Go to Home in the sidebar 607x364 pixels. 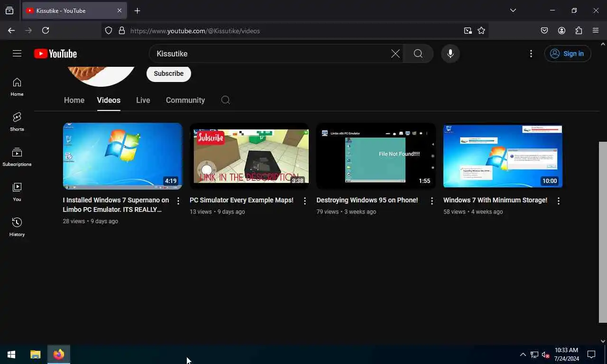coord(17,87)
